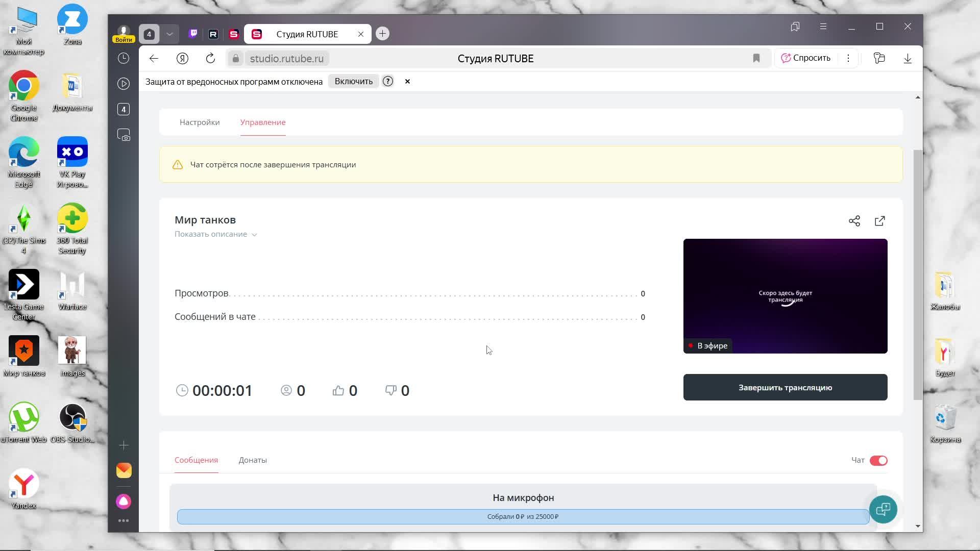Share the stream via share icon

pyautogui.click(x=854, y=221)
